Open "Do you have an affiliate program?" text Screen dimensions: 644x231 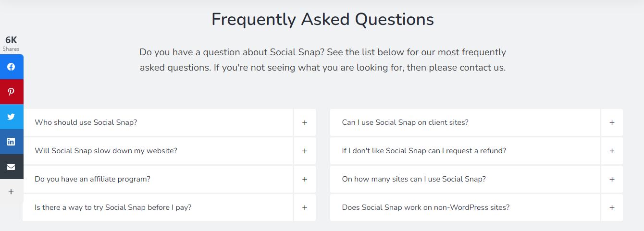(93, 179)
